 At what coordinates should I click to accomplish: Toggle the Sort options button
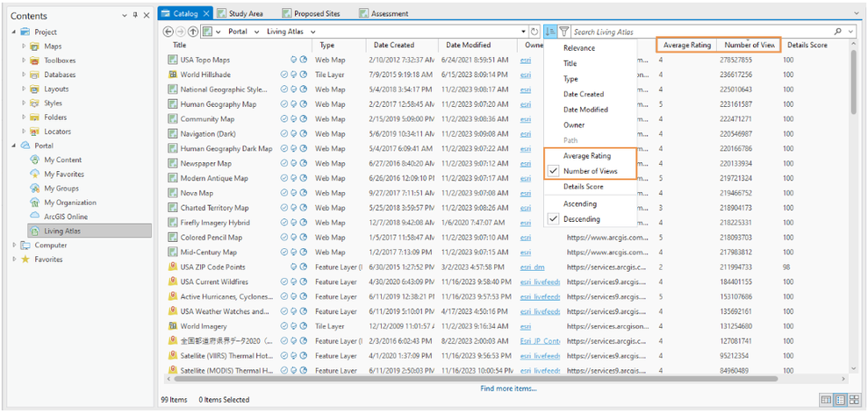click(x=549, y=32)
